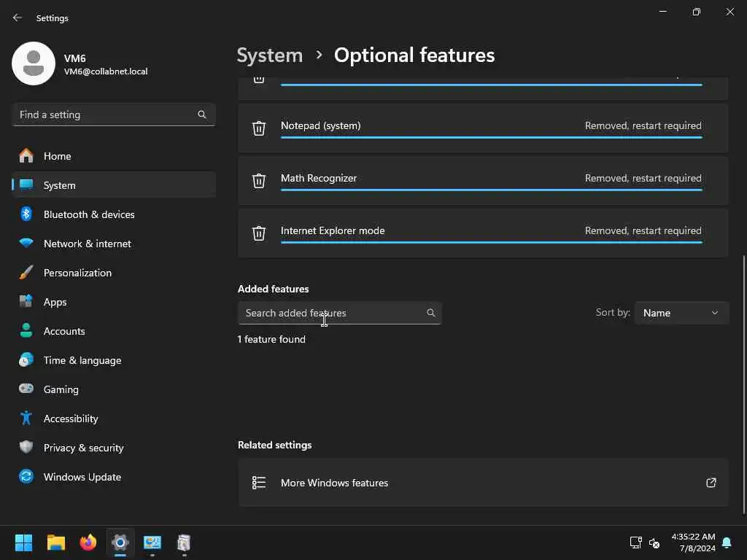Open Network & internet settings
The height and width of the screenshot is (560, 747).
coord(114,243)
